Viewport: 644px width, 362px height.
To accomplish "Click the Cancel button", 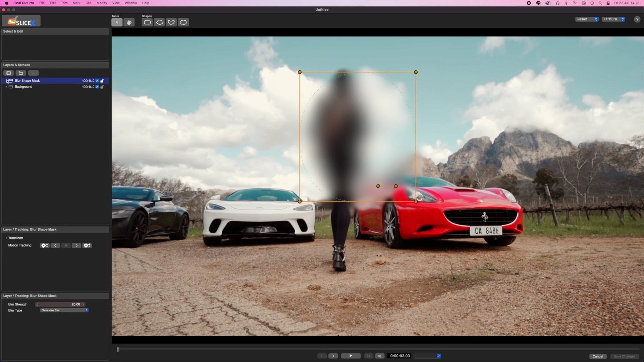I will click(x=598, y=356).
